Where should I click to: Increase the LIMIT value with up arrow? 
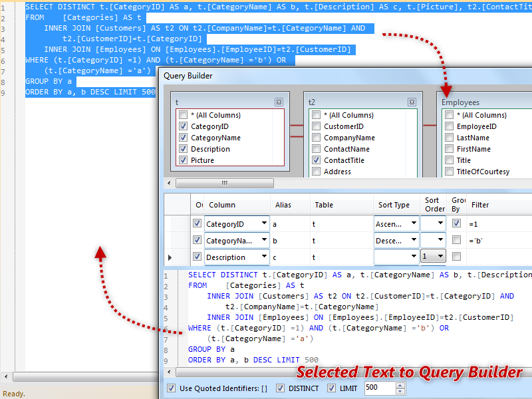pyautogui.click(x=400, y=385)
